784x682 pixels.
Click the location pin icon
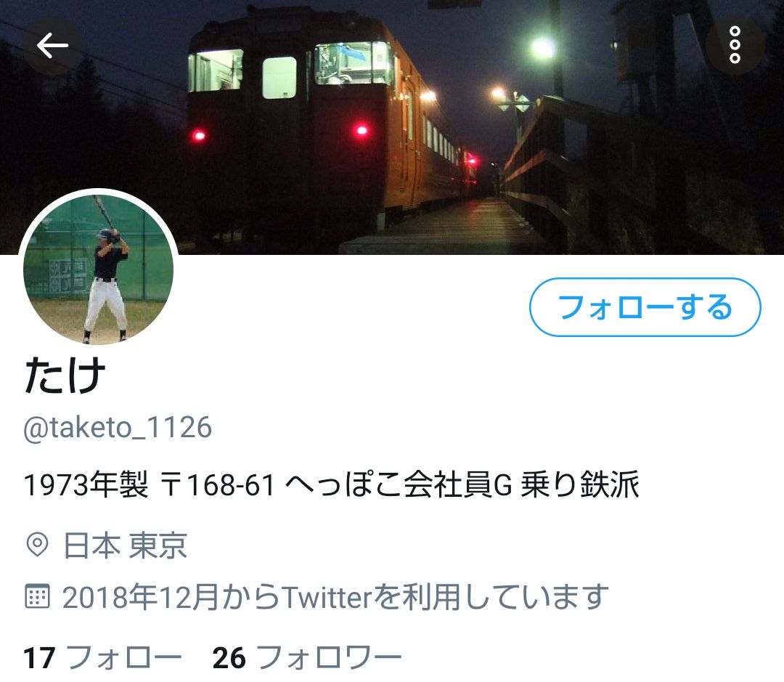coord(37,545)
